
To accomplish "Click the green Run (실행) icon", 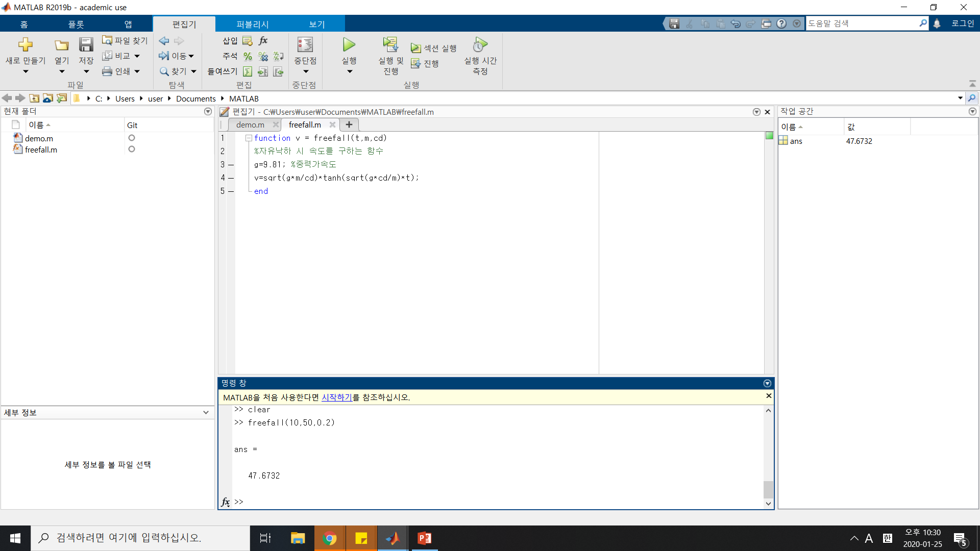I will (x=349, y=45).
